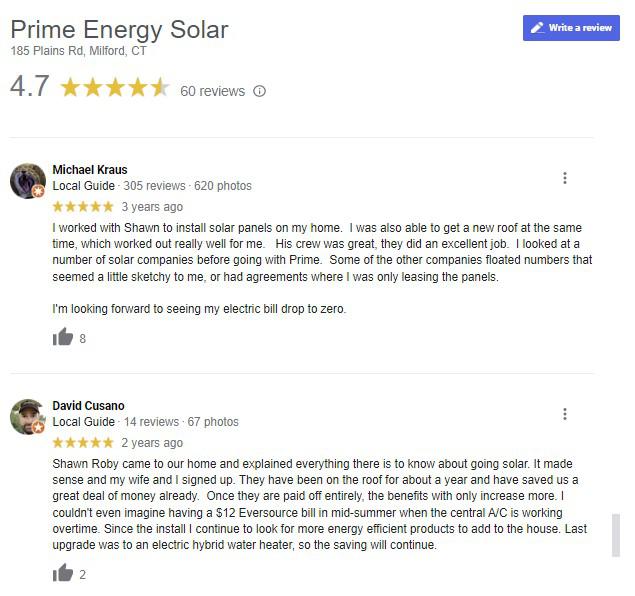Click Michael Kraus Local Guide details line
Screen dimensions: 635x596
151,186
